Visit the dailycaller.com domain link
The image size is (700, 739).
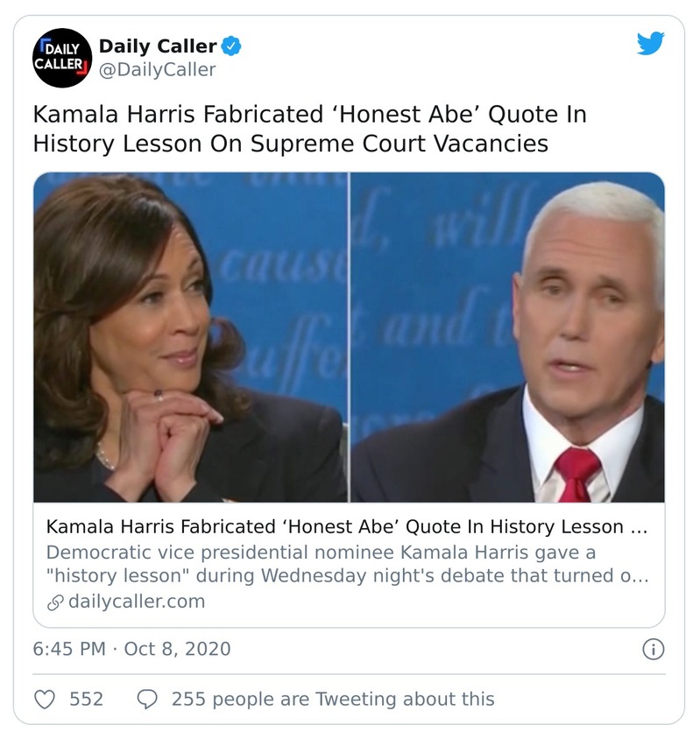tap(136, 602)
